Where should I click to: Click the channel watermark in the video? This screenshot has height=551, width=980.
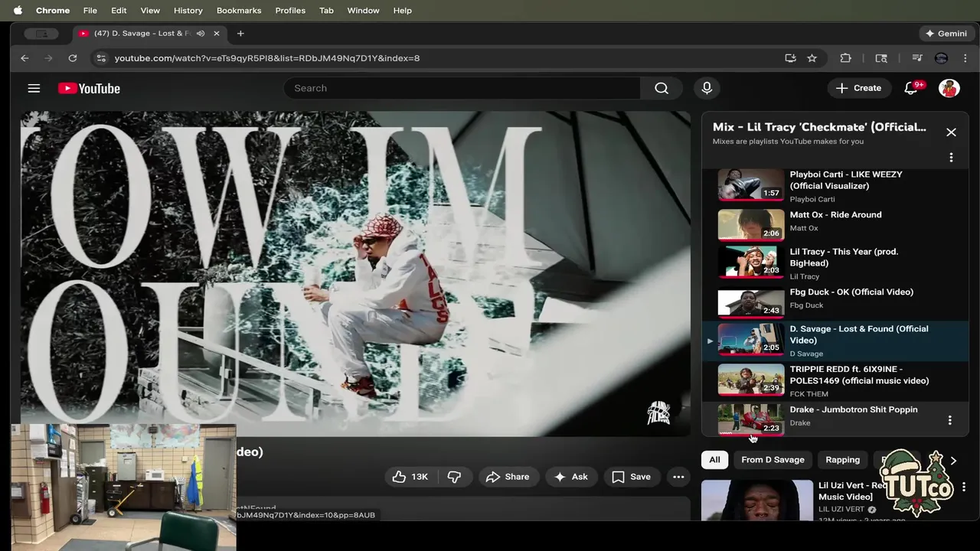(x=658, y=413)
